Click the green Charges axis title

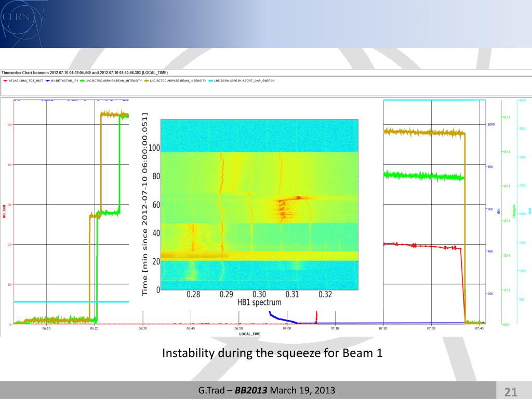pyautogui.click(x=514, y=211)
